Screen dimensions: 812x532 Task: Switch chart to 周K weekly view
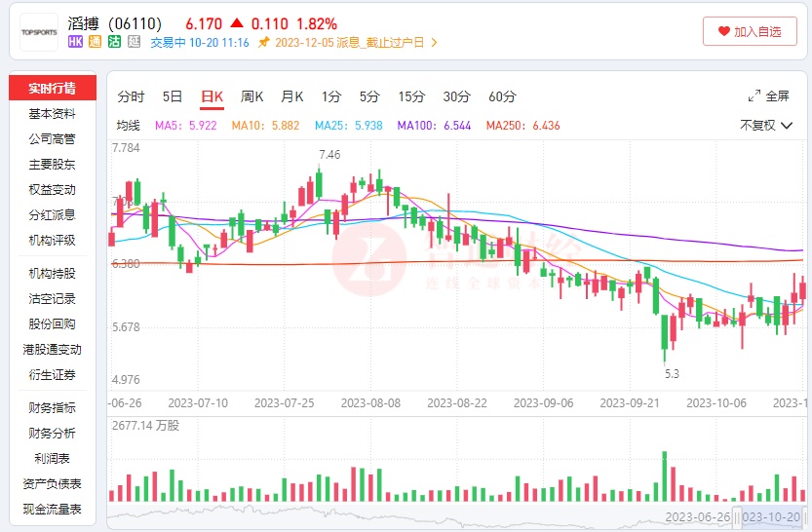[x=251, y=96]
